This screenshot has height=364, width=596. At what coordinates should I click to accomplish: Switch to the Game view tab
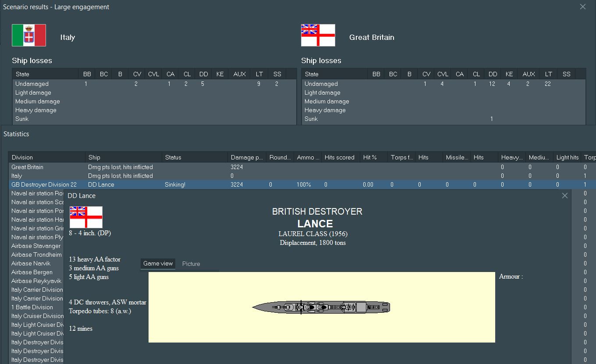(x=158, y=264)
